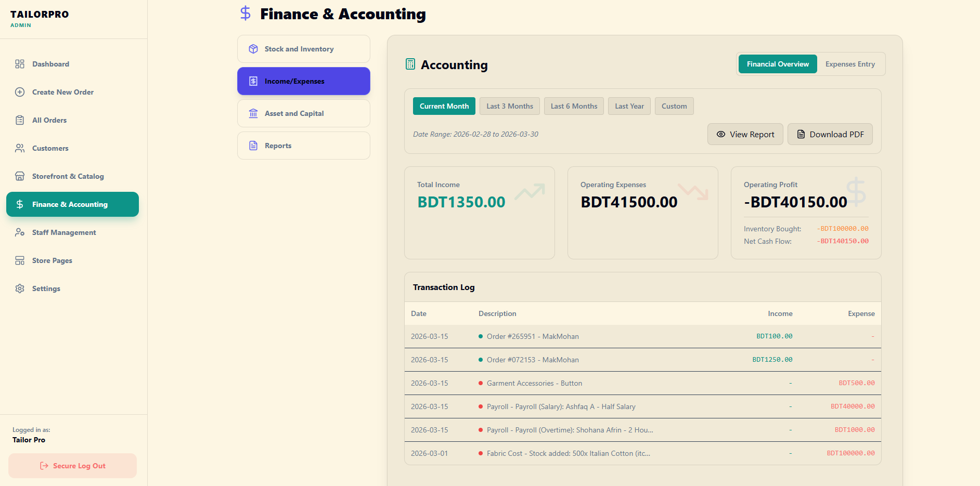Click the Dashboard grid icon in sidebar
Screen dimensions: 980x486
20,64
